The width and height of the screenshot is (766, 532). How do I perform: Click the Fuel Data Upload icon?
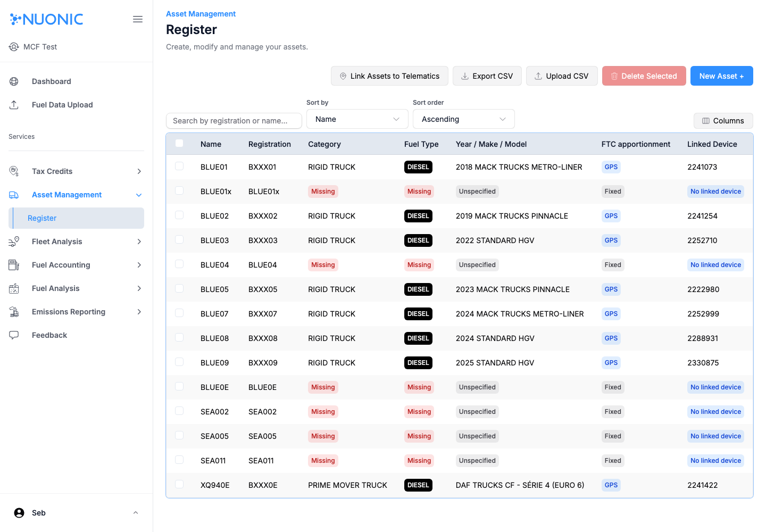[13, 104]
